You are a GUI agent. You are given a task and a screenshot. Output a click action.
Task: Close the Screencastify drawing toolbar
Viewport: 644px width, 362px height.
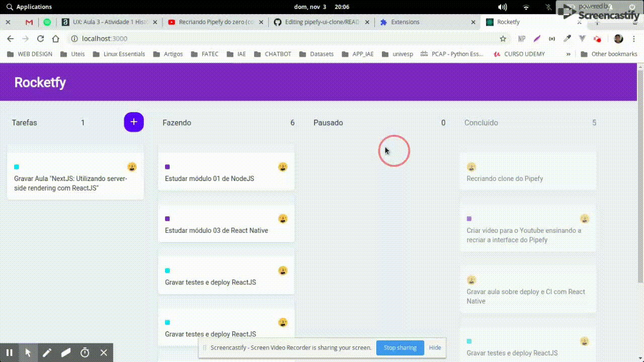pos(104,353)
